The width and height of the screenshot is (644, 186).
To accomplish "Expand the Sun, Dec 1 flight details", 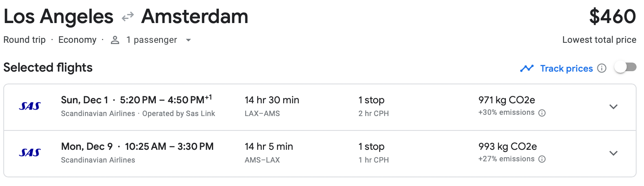I will pyautogui.click(x=613, y=107).
